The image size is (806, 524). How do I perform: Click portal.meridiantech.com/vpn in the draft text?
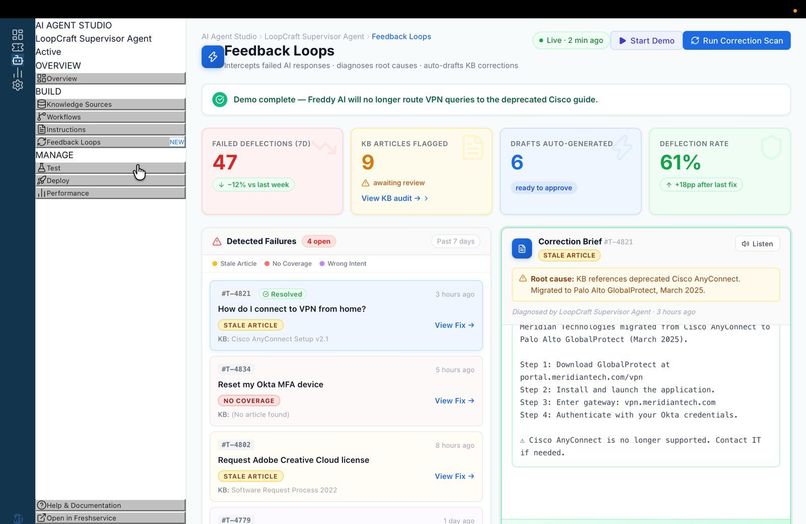(581, 377)
